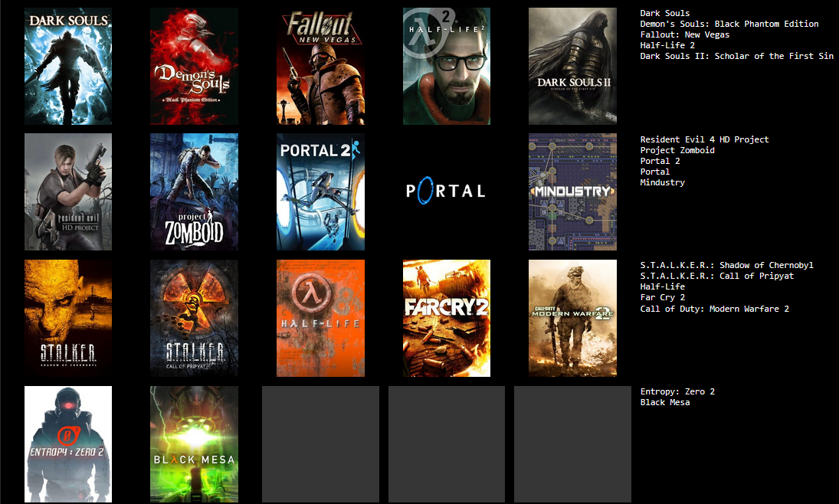This screenshot has height=504, width=839.
Task: Select the Black Mesa cover art
Action: pos(194,444)
